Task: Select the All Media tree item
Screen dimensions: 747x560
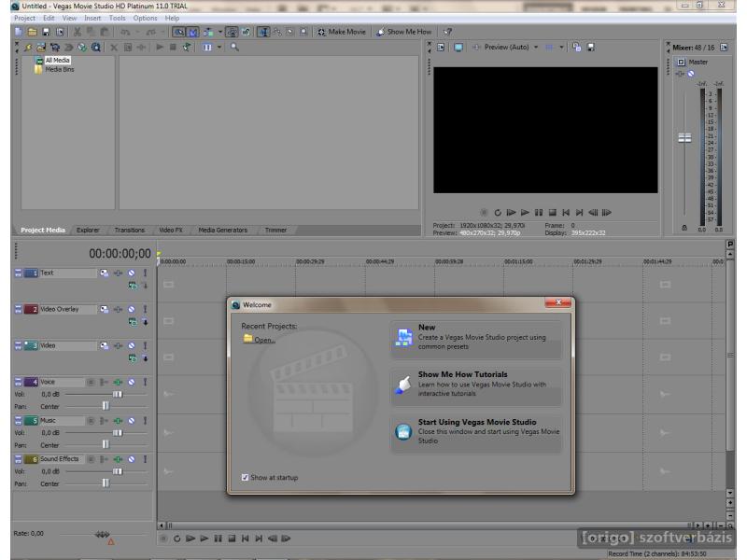Action: click(x=57, y=60)
